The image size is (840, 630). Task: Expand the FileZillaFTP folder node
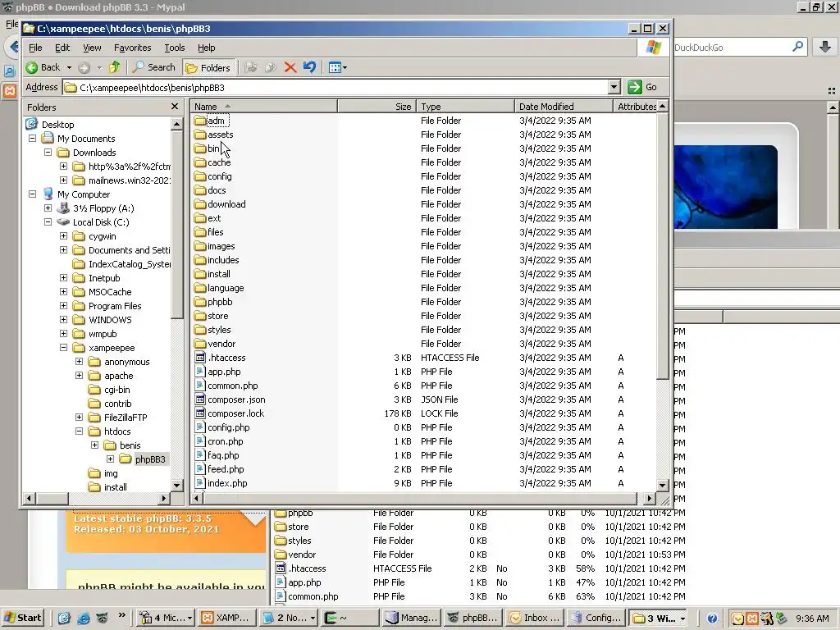(x=79, y=417)
